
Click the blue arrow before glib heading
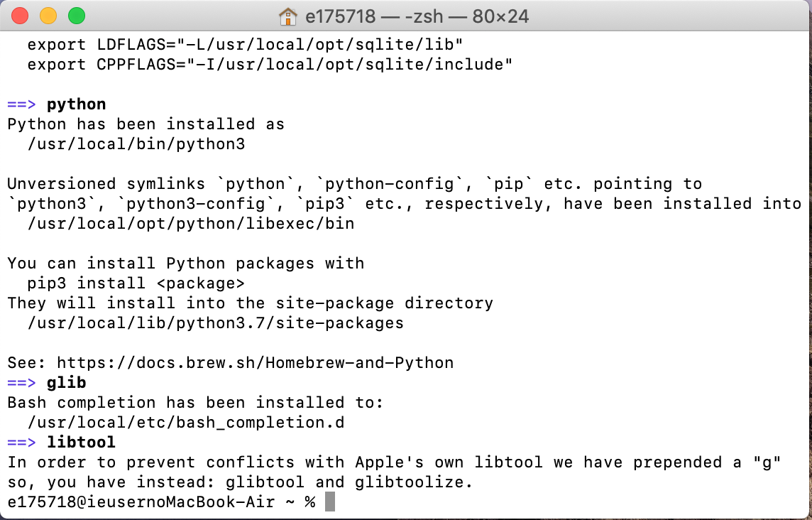click(22, 383)
